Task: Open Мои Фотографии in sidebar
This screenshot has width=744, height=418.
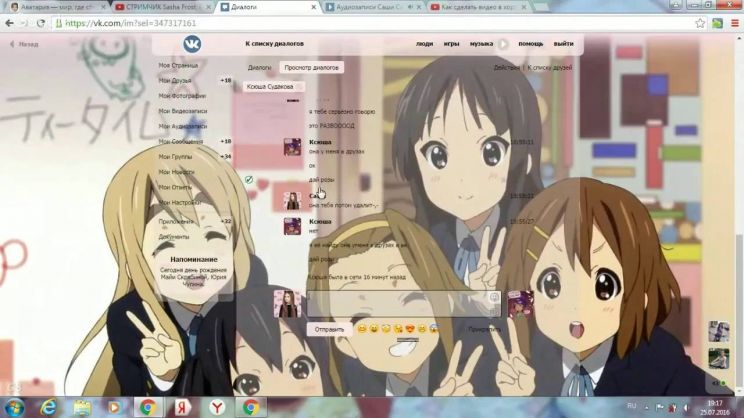Action: tap(182, 96)
